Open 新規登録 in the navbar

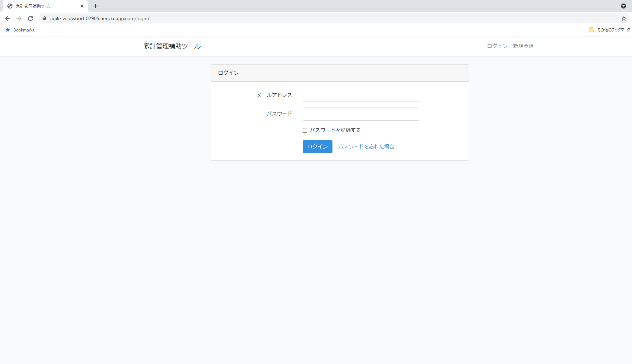point(523,46)
